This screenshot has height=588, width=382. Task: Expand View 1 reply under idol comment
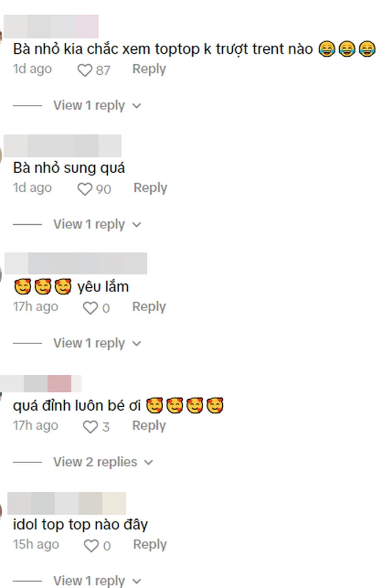[97, 580]
